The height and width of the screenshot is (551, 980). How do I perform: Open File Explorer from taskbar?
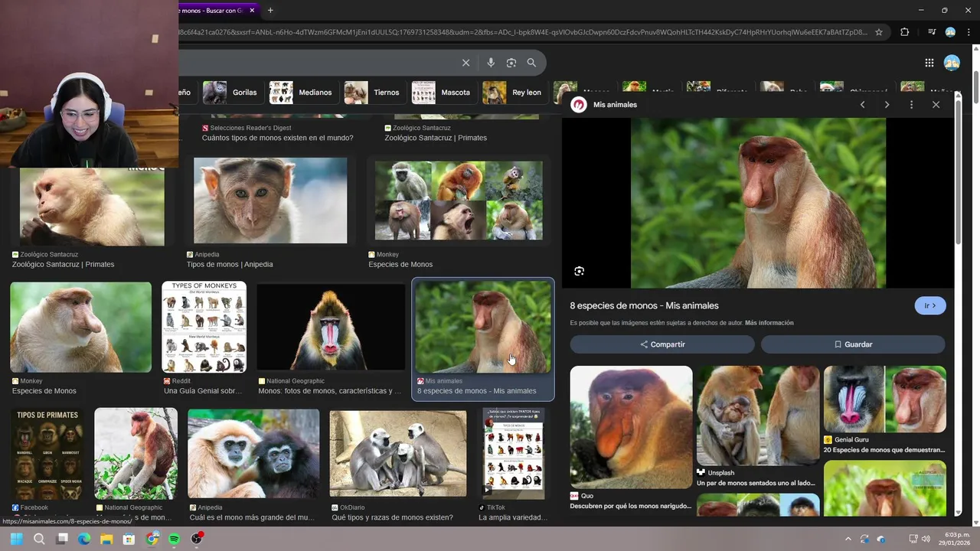(x=106, y=539)
